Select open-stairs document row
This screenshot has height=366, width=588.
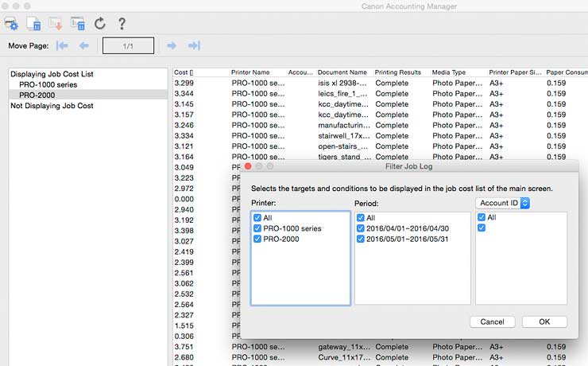pos(342,146)
